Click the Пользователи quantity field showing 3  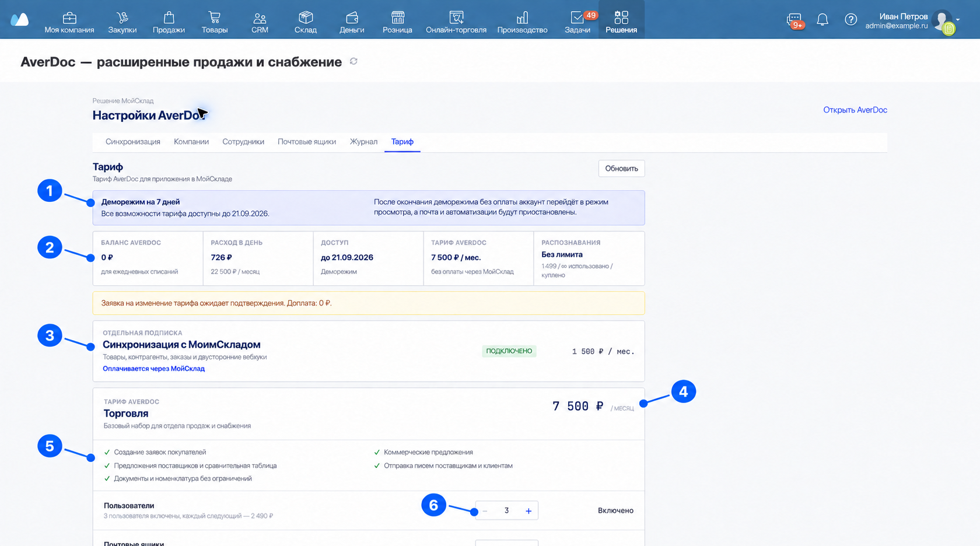pyautogui.click(x=506, y=511)
